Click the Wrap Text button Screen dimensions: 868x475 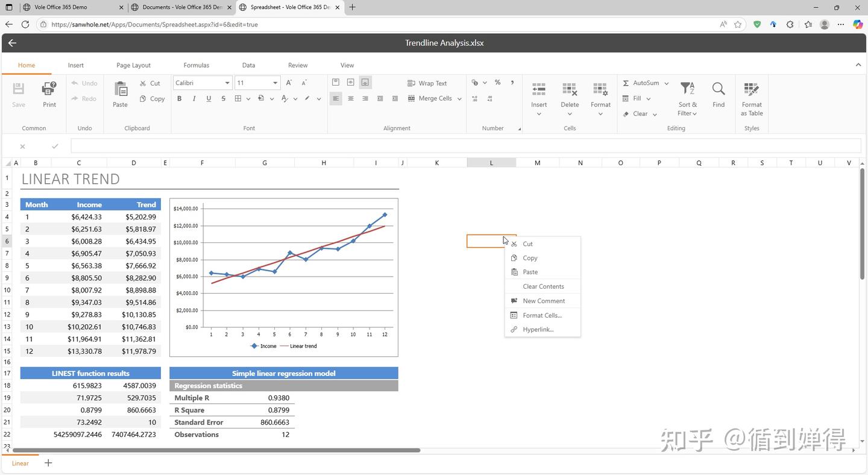tap(427, 83)
